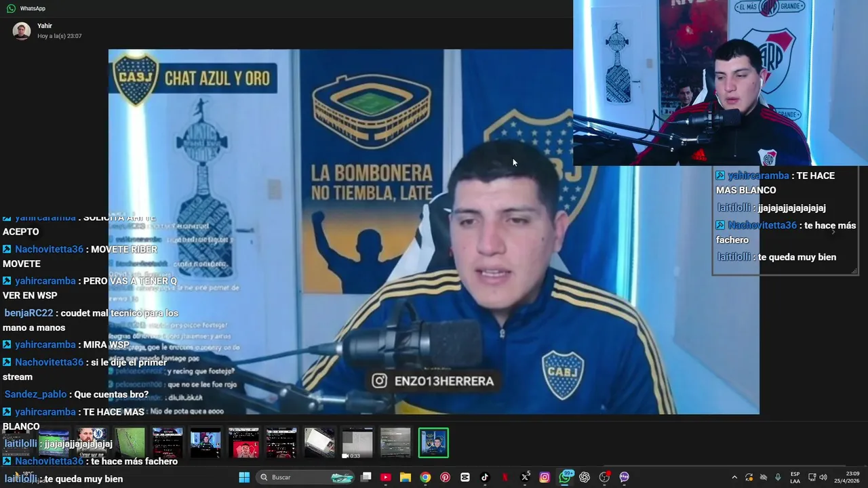Open the red-background player thumbnail
868x488 pixels.
pyautogui.click(x=243, y=443)
